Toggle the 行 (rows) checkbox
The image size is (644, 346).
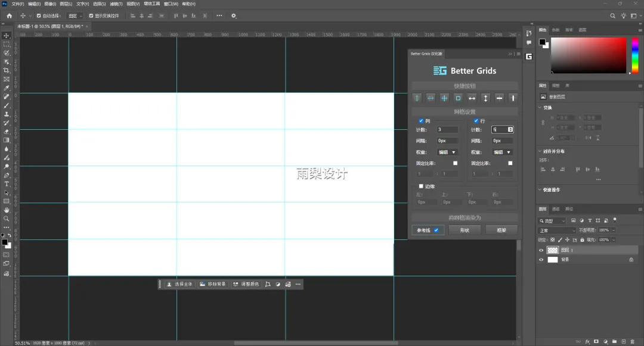[476, 120]
